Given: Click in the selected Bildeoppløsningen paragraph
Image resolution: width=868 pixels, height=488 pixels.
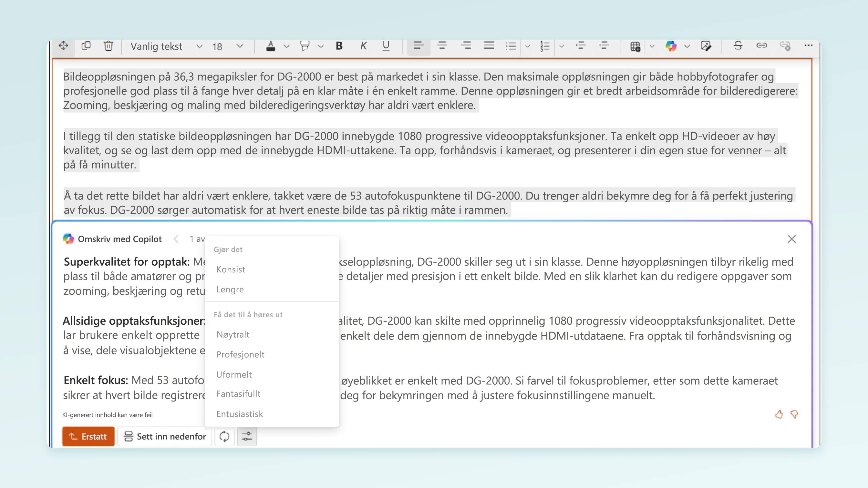Looking at the screenshot, I should tap(430, 91).
